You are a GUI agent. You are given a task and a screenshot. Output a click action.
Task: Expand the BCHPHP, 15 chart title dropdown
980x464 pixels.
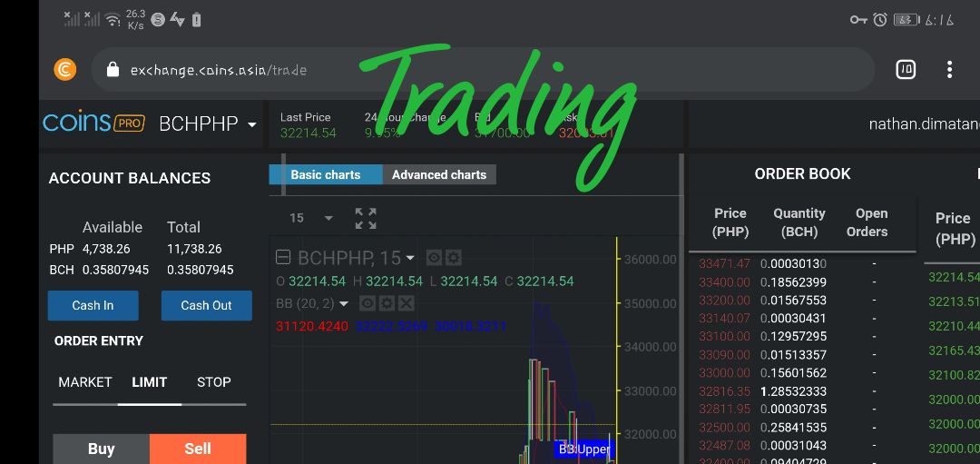[410, 258]
